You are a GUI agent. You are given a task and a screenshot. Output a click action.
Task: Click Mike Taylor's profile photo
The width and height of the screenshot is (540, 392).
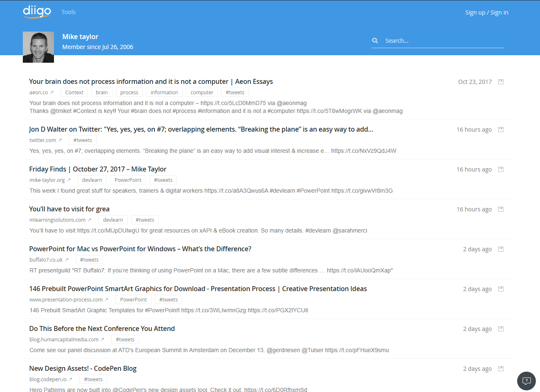point(38,47)
